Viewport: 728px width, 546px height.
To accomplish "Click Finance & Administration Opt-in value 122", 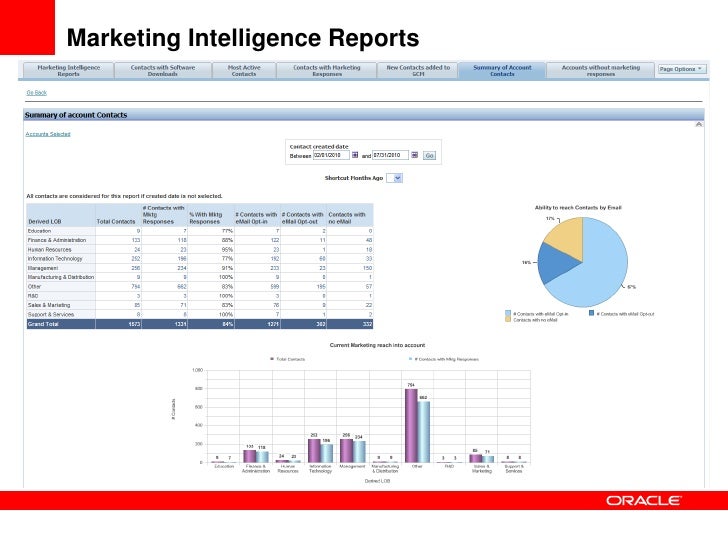I will (275, 240).
